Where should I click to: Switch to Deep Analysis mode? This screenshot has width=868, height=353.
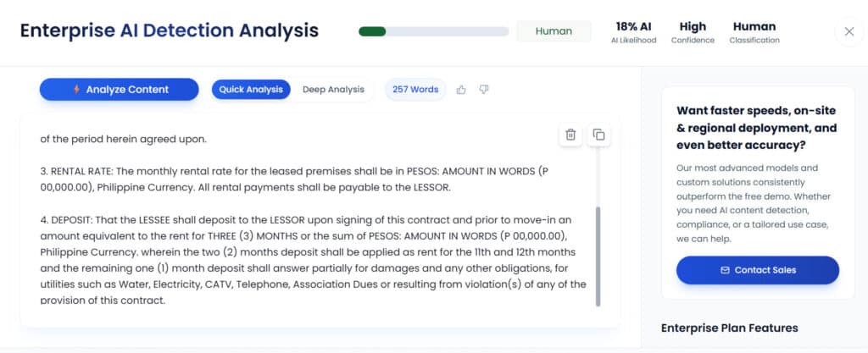(333, 90)
